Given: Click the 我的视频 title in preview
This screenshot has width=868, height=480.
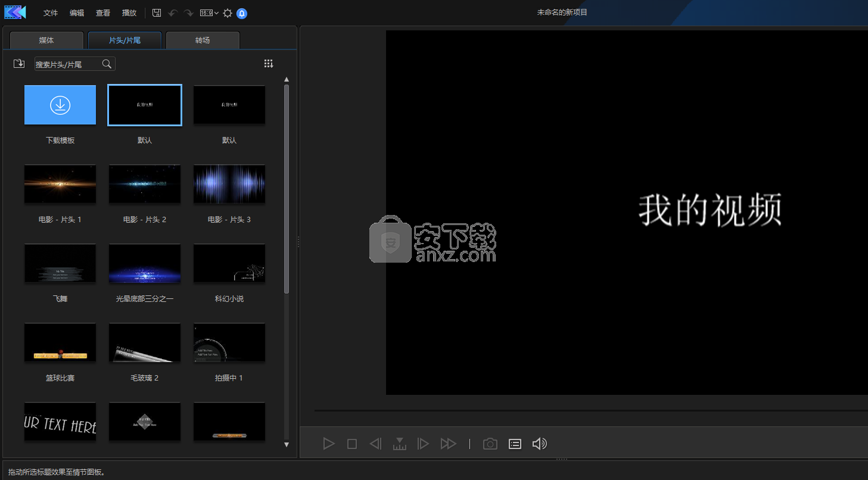Looking at the screenshot, I should tap(710, 210).
